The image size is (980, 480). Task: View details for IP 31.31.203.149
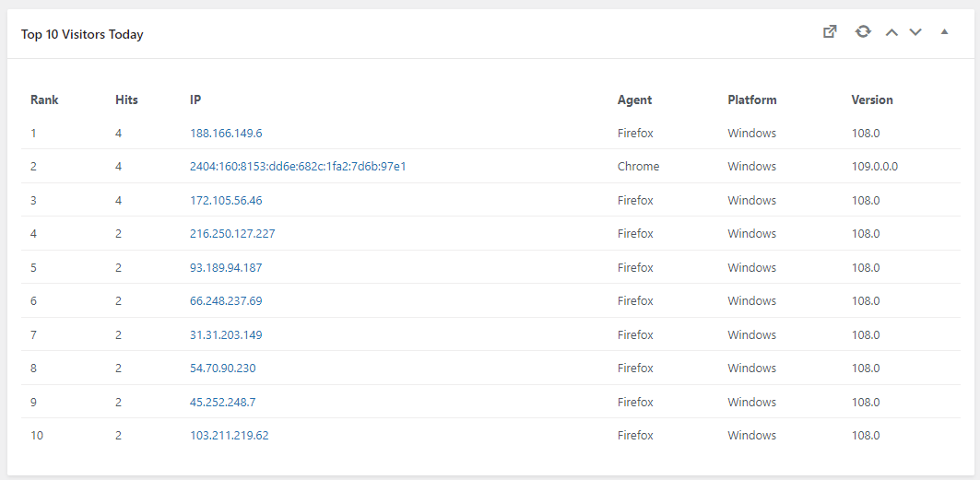(x=226, y=335)
